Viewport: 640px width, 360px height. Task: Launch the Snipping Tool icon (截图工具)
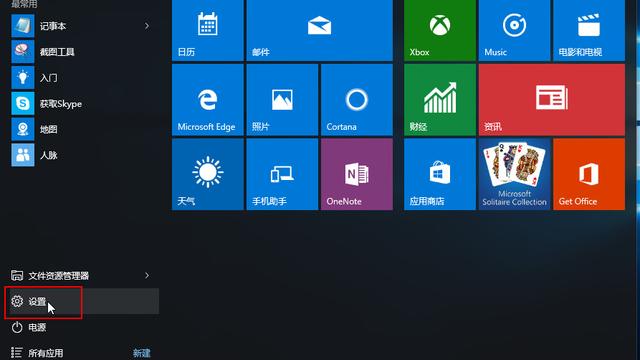click(x=23, y=52)
